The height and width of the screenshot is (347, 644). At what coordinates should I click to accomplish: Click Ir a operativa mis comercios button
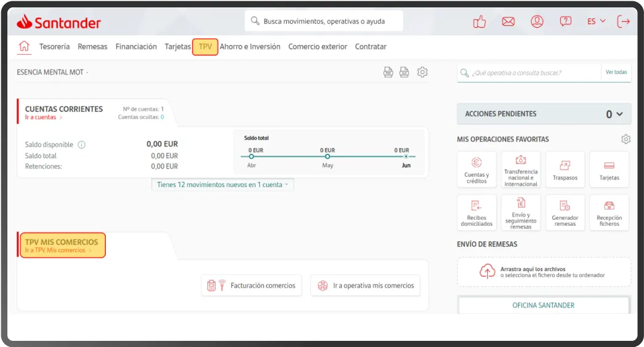click(366, 285)
